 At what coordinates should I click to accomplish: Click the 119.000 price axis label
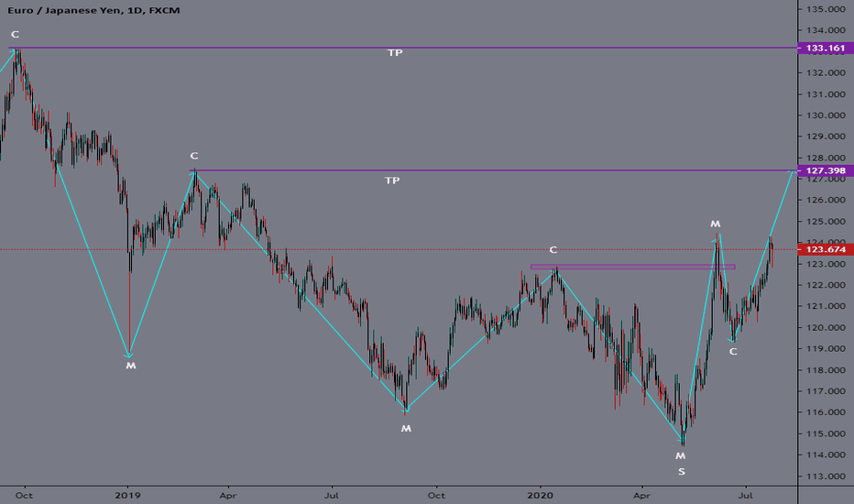tap(826, 349)
